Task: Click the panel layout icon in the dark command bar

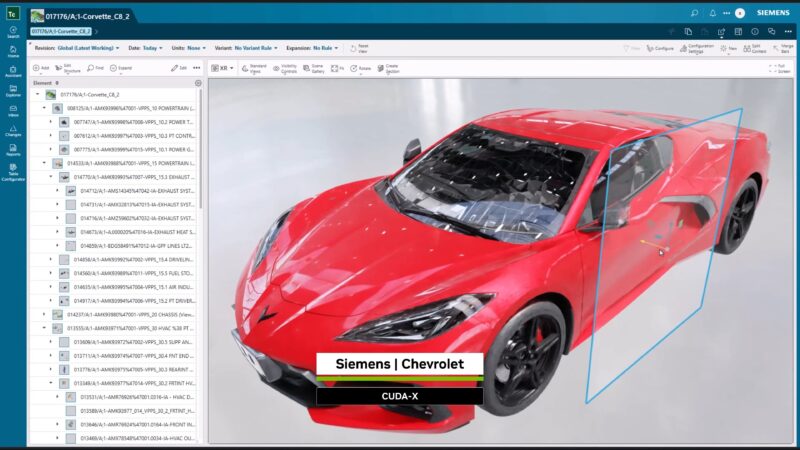Action: click(738, 32)
